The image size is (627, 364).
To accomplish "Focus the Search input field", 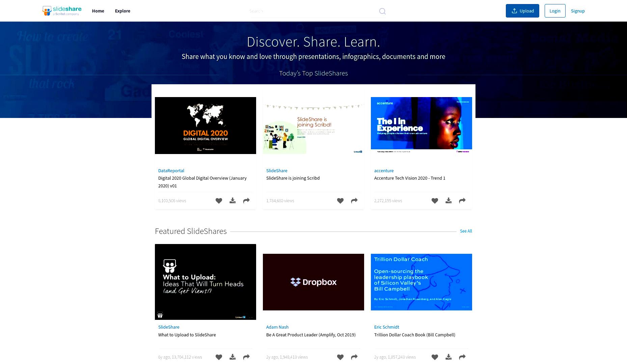I will pyautogui.click(x=313, y=11).
